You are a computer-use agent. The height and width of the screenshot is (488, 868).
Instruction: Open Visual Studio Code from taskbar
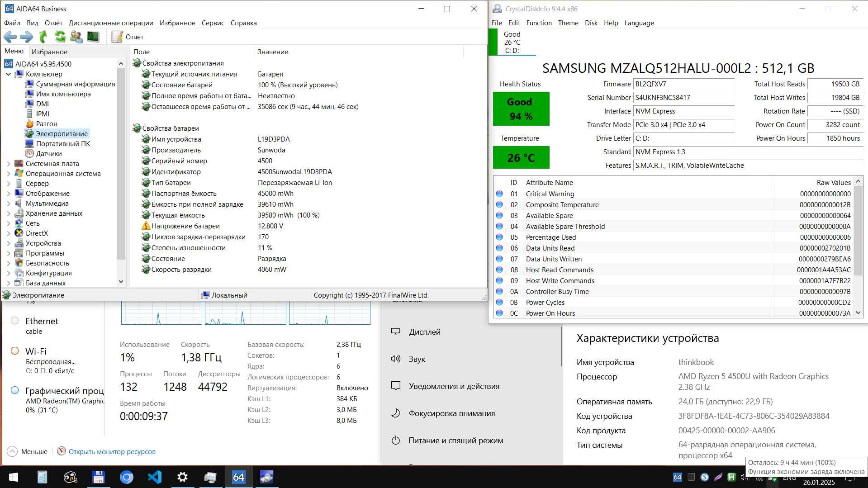[x=154, y=477]
